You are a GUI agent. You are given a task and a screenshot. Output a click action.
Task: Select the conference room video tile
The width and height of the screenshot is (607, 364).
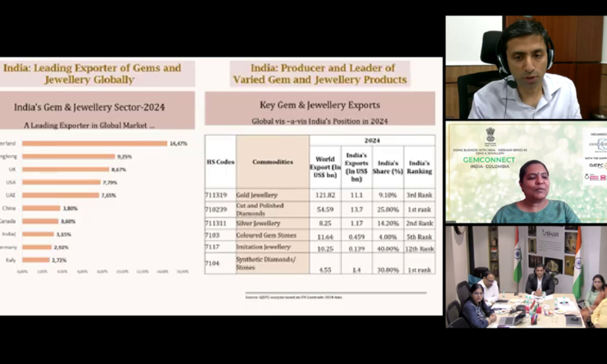pos(526,277)
